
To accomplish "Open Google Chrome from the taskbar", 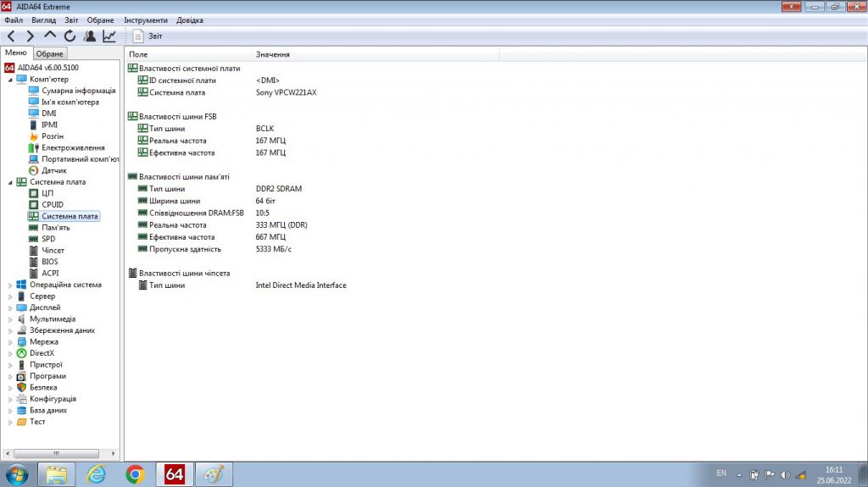I will click(135, 474).
